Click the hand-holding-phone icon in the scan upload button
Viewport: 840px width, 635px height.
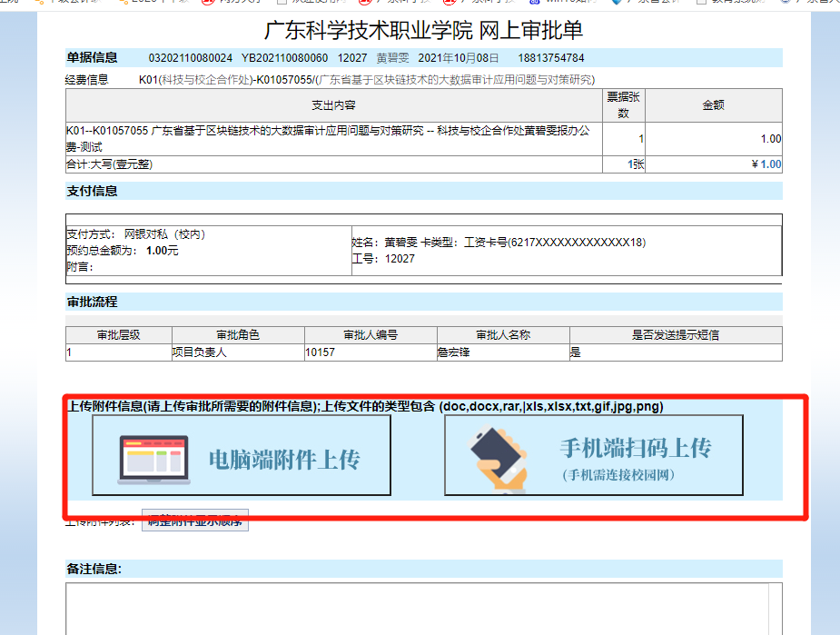pyautogui.click(x=499, y=459)
